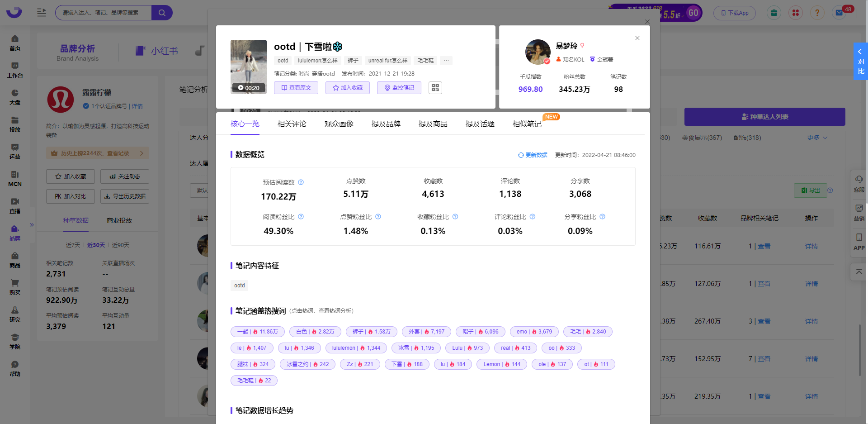Play the note video thumbnail

(249, 67)
